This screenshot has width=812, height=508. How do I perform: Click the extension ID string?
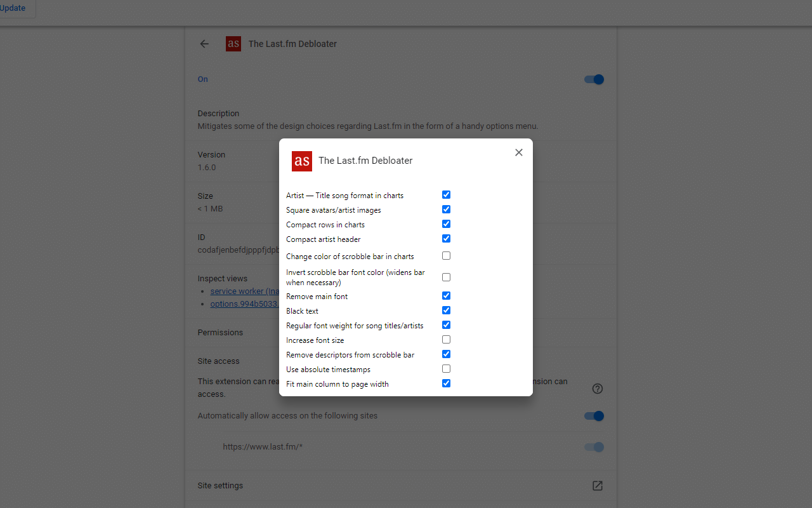[239, 250]
